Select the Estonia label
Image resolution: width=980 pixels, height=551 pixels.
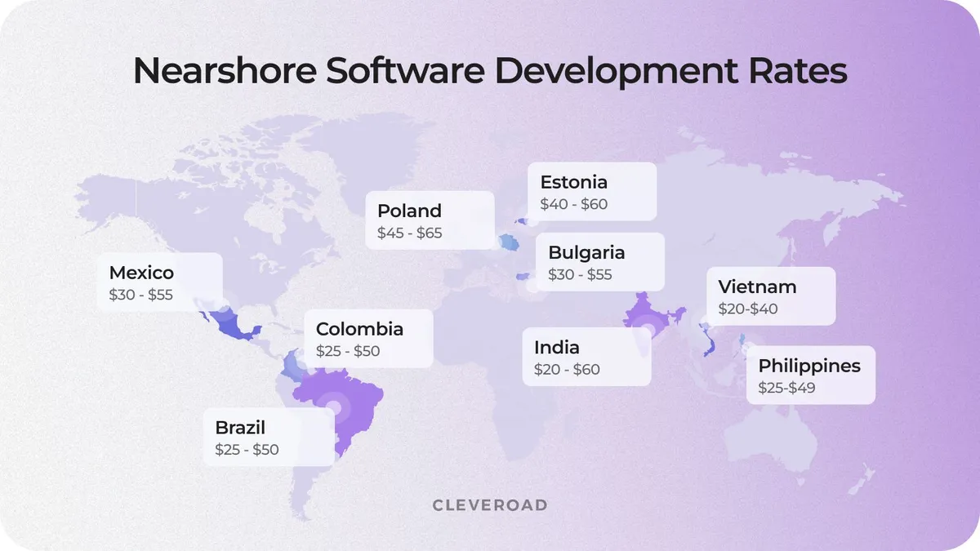pos(574,182)
